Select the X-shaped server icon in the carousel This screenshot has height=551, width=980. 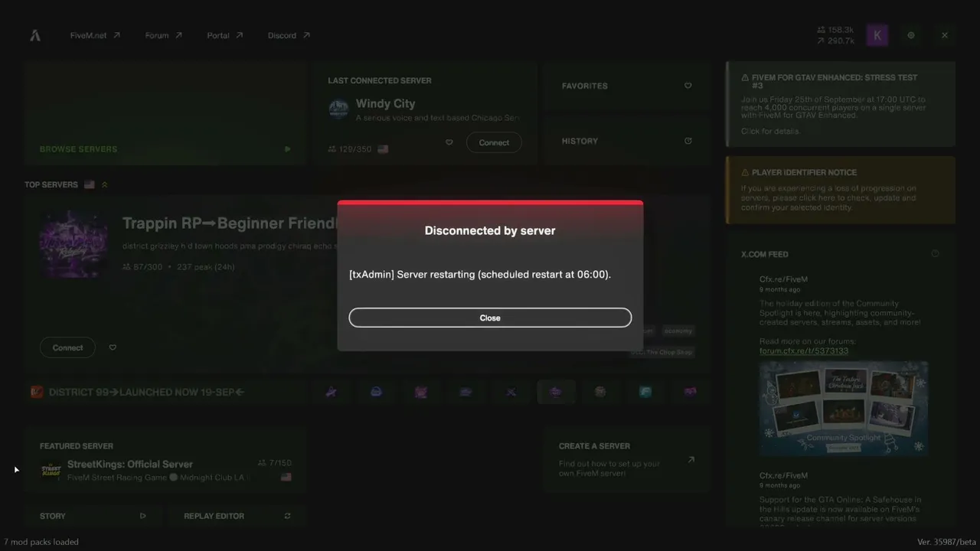click(511, 392)
